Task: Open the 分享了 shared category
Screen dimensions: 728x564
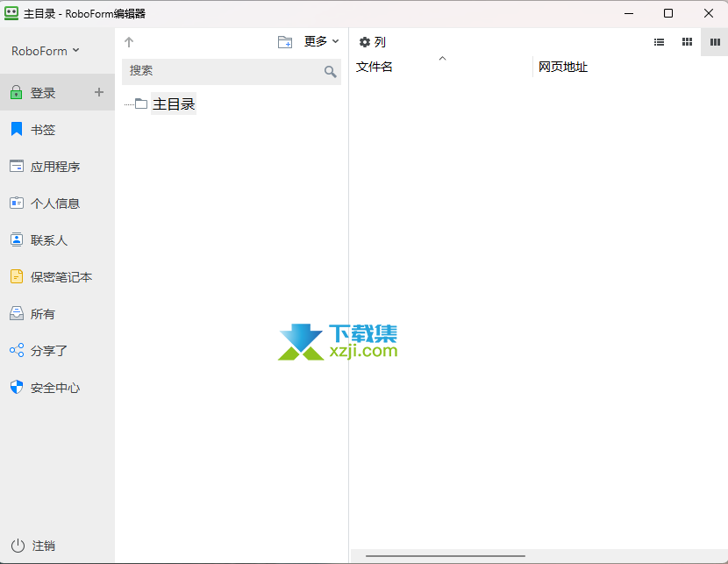Action: (x=57, y=351)
